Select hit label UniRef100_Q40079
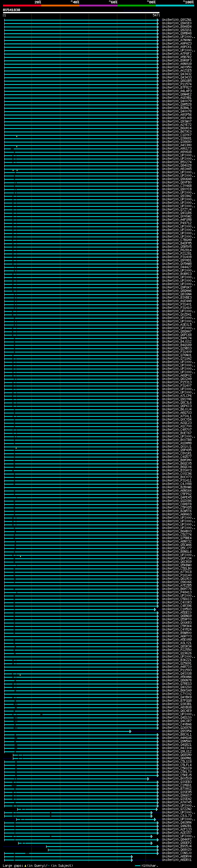 point(176,101)
